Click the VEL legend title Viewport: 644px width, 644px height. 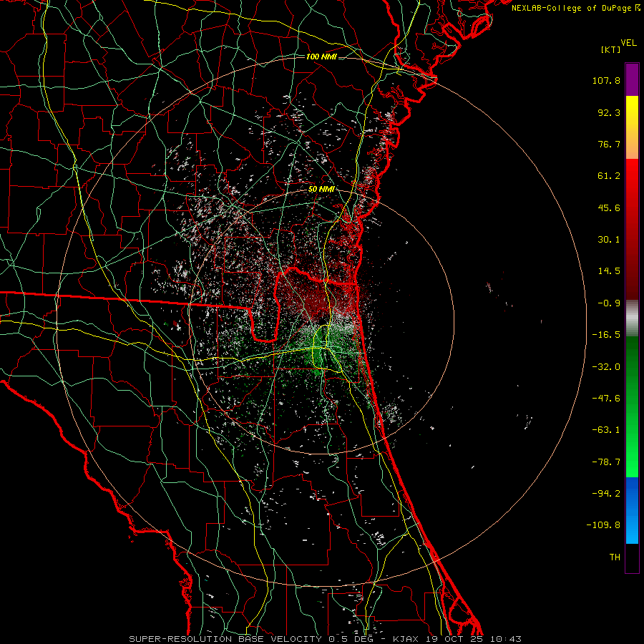pos(628,43)
